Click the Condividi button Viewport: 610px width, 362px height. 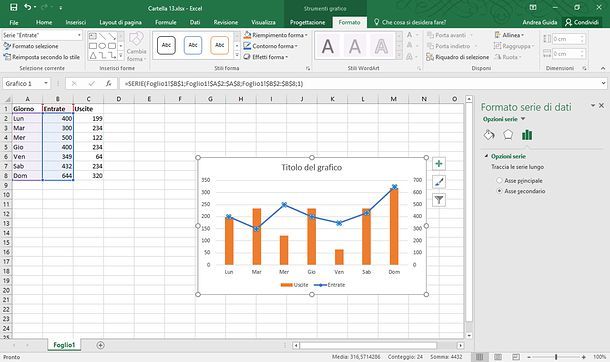(x=582, y=22)
